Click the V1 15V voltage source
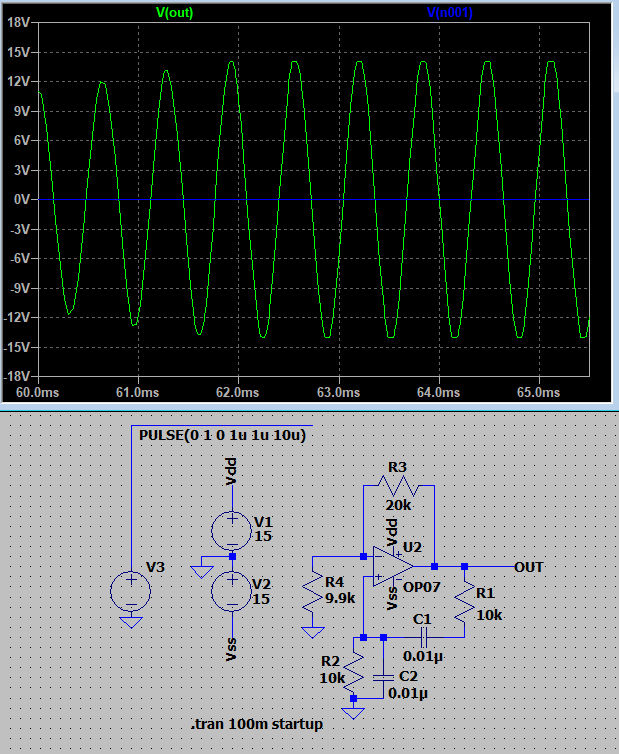Viewport: 619px width, 754px height. [x=231, y=528]
